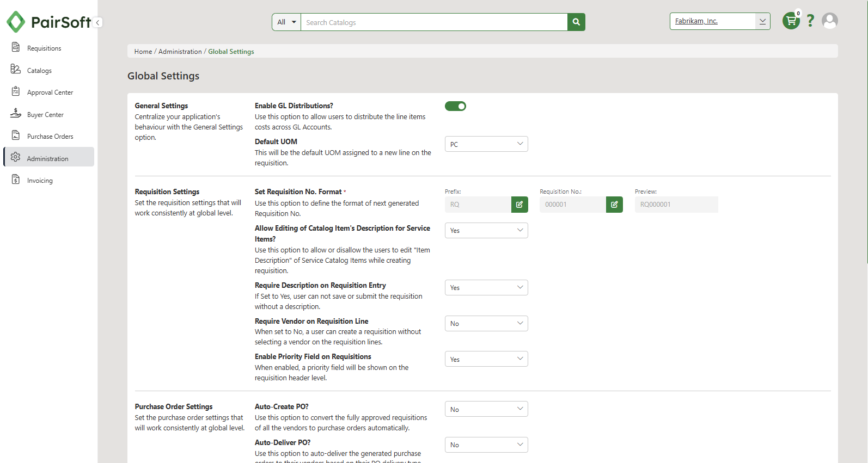Click the Preview RQ000001 field
This screenshot has width=868, height=463.
click(676, 205)
